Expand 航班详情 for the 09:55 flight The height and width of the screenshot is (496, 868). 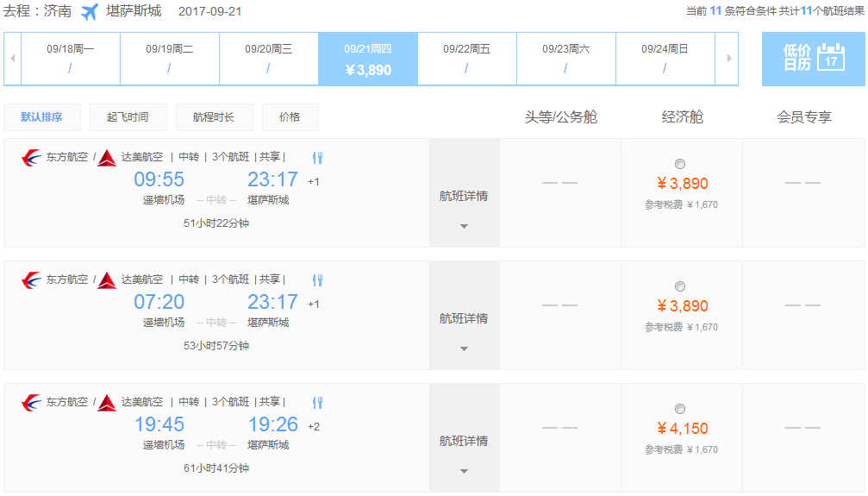[x=464, y=205]
